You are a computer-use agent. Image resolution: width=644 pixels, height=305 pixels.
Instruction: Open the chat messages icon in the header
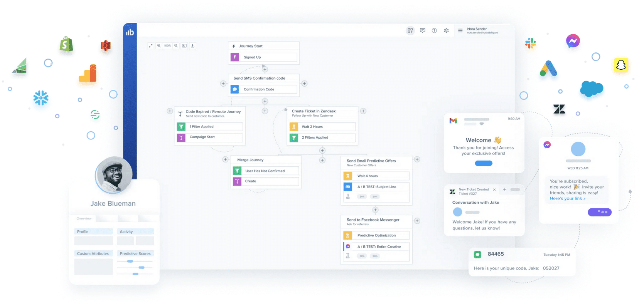click(423, 30)
